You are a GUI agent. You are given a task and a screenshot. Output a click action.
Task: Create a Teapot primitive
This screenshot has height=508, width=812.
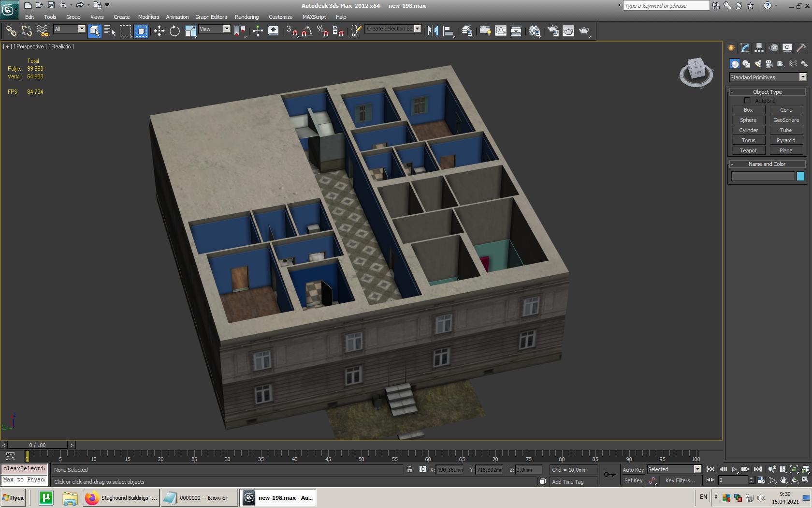point(748,151)
